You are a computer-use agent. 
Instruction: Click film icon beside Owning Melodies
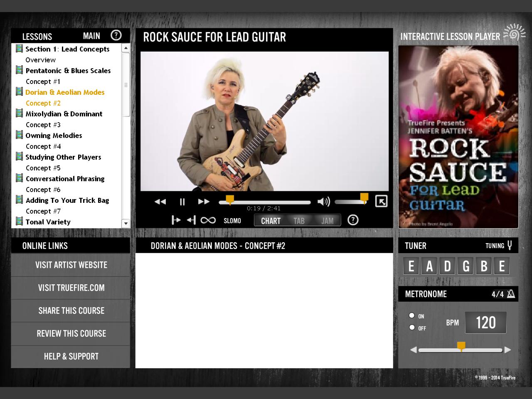click(19, 135)
